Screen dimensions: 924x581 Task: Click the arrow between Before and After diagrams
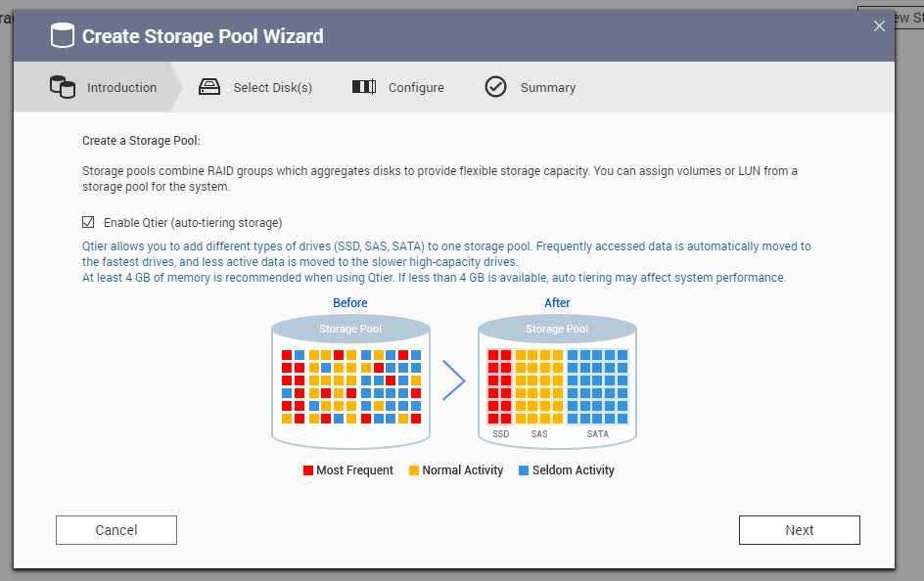(x=453, y=380)
